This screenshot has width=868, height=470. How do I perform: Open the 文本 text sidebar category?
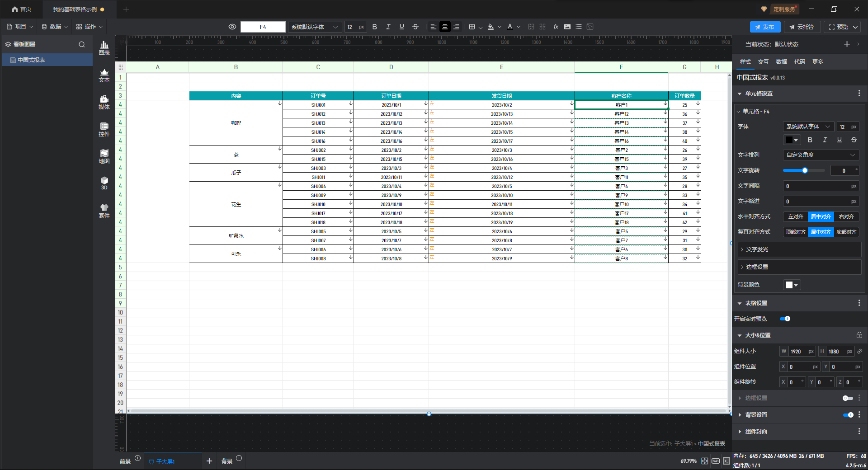tap(104, 75)
